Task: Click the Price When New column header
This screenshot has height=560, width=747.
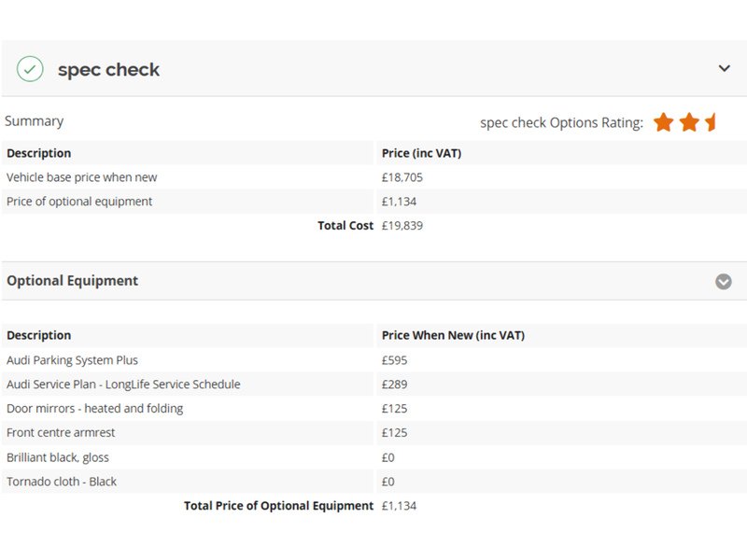Action: (453, 336)
